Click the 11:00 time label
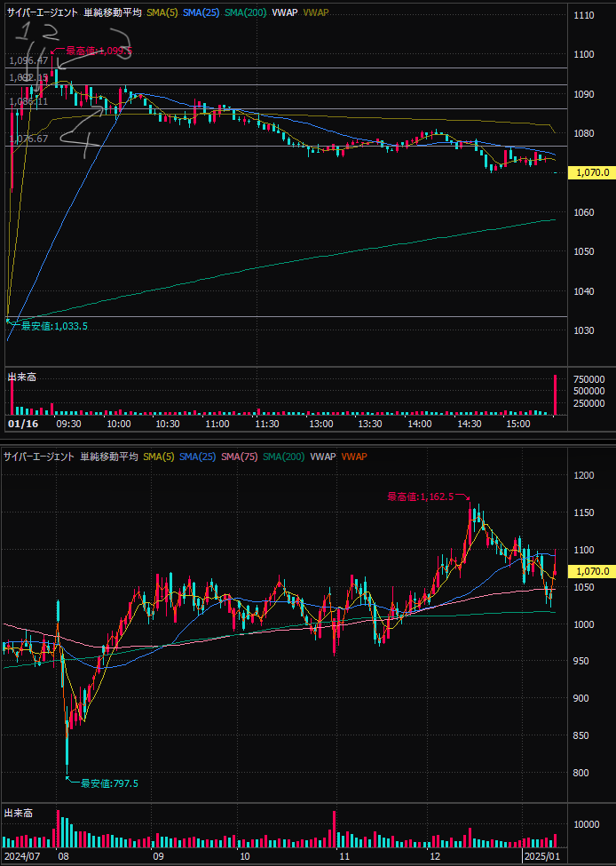Screen dimensions: 616x866 217,424
